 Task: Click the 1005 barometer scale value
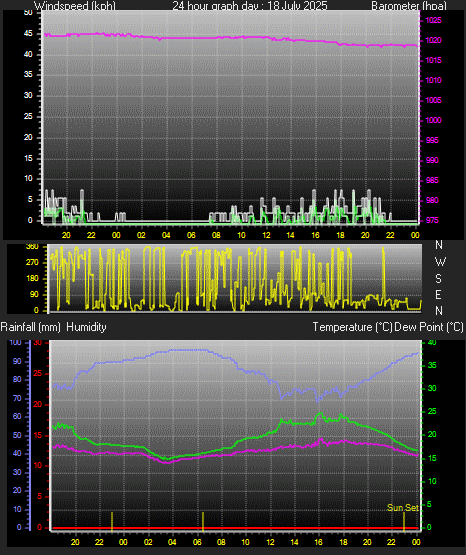pos(433,100)
